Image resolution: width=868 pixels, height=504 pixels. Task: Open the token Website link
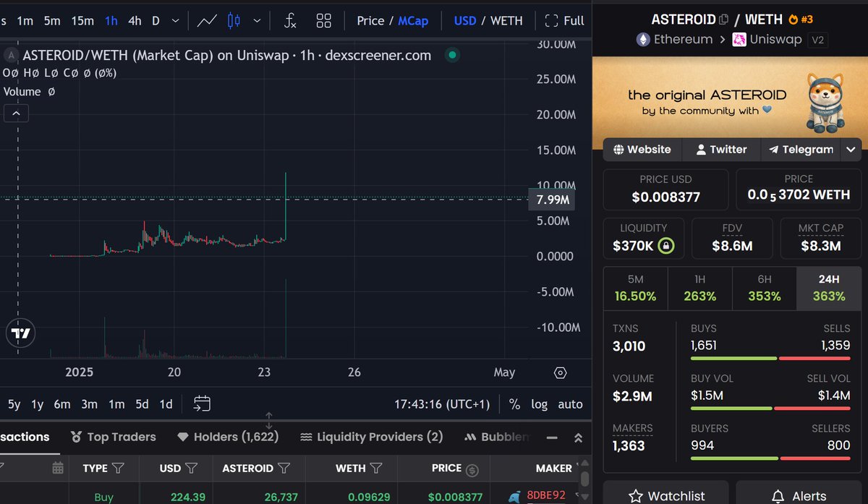pyautogui.click(x=642, y=150)
